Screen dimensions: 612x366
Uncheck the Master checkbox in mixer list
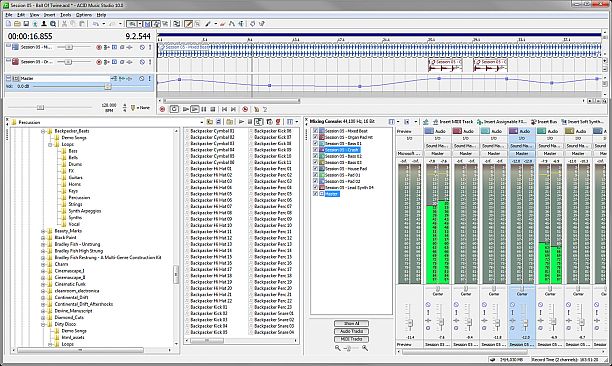315,194
